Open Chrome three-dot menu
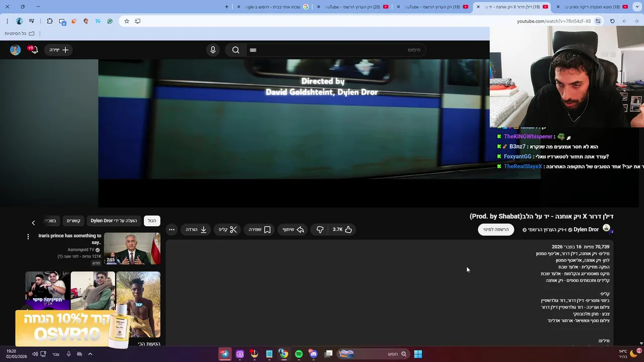This screenshot has height=362, width=644. (7, 21)
